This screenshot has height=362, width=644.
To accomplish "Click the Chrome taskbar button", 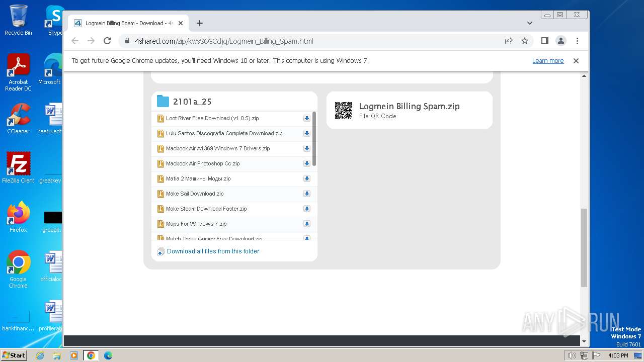I will coord(91,355).
